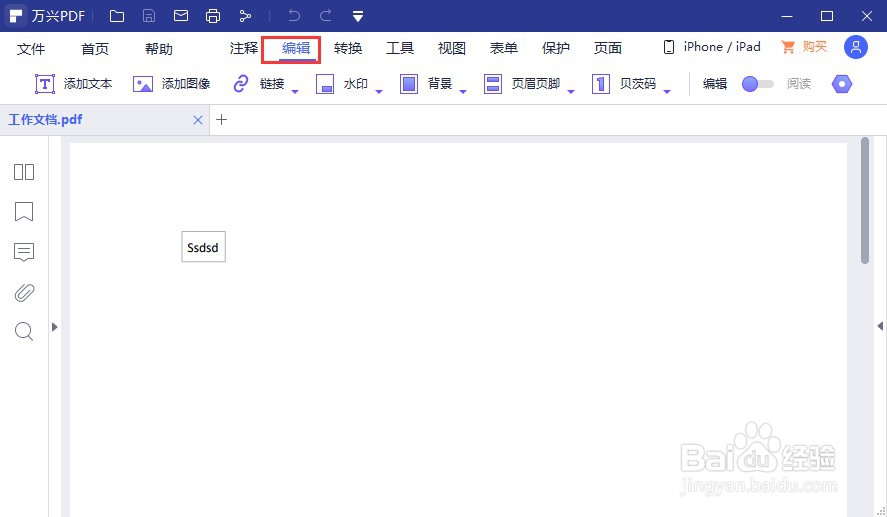Viewport: 887px width, 517px height.
Task: Open the comments panel
Action: 24,252
